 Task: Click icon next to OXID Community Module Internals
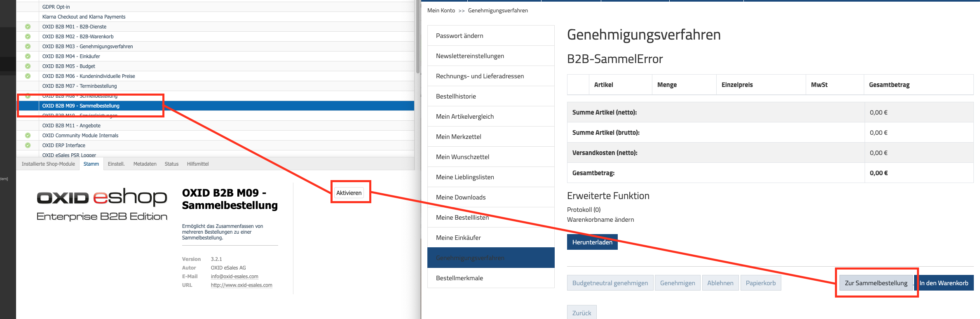click(x=28, y=136)
